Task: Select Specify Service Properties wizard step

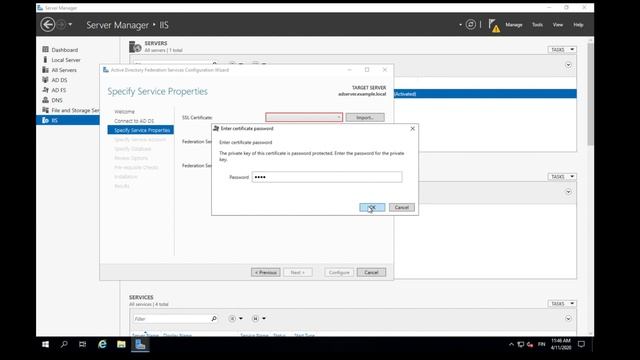Action: [x=141, y=130]
